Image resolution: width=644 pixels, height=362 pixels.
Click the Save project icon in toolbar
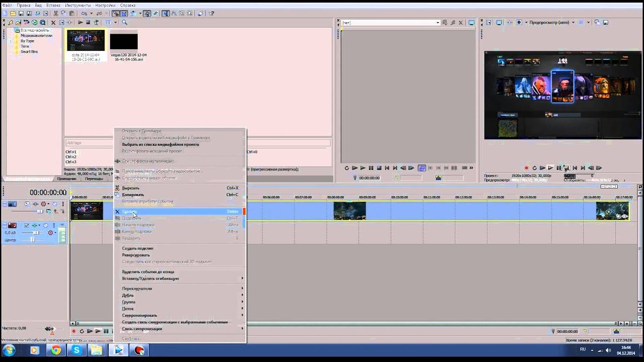click(21, 14)
